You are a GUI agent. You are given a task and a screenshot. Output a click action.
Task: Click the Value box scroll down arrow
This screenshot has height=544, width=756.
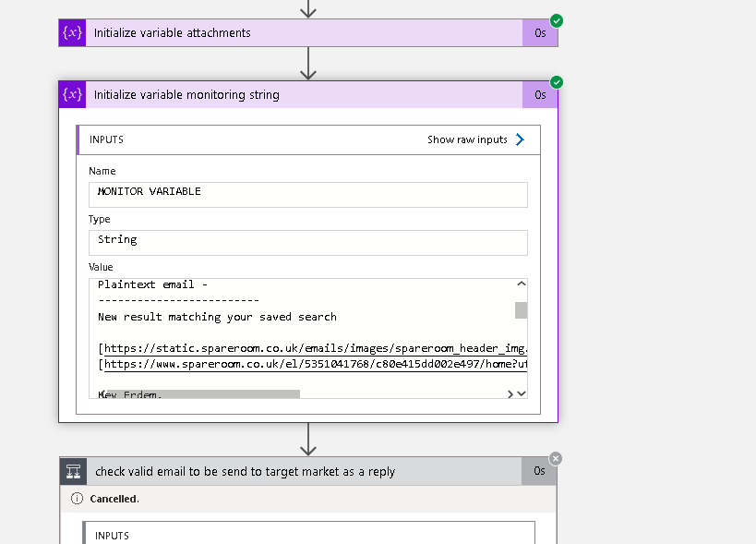pyautogui.click(x=522, y=394)
